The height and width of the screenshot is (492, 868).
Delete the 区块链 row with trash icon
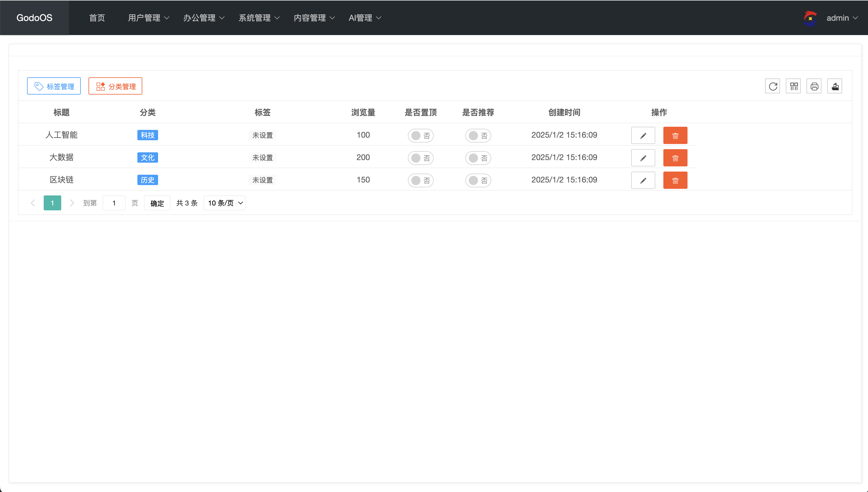pyautogui.click(x=675, y=180)
